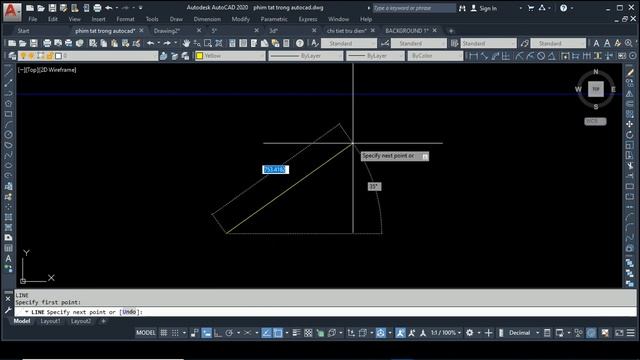Open the Layer Properties Manager icon
The image size is (640, 360).
pos(12,56)
